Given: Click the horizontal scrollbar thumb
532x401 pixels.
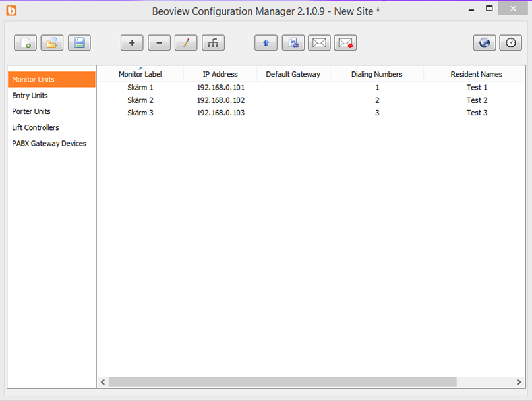Looking at the screenshot, I should click(283, 382).
